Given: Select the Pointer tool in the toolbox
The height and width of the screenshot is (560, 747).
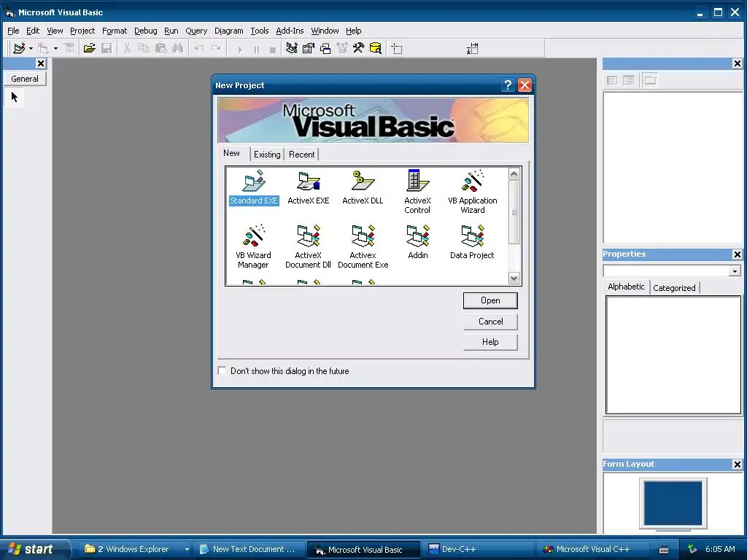Looking at the screenshot, I should [15, 98].
